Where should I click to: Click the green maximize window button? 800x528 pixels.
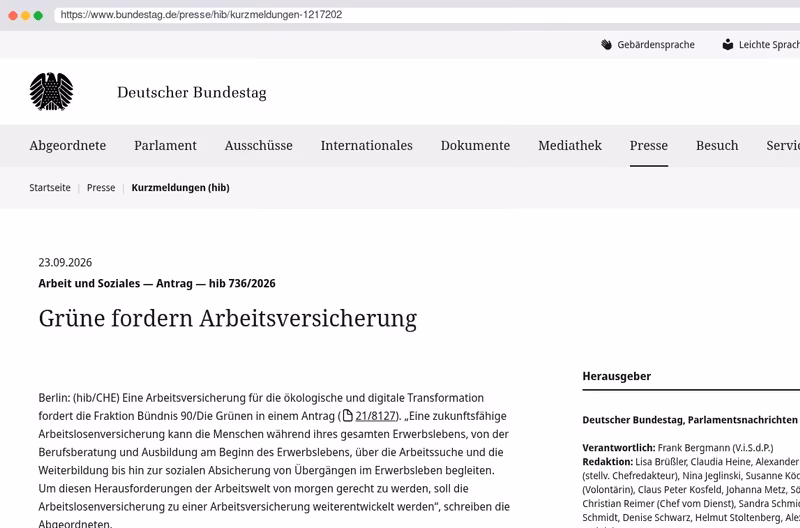(38, 15)
